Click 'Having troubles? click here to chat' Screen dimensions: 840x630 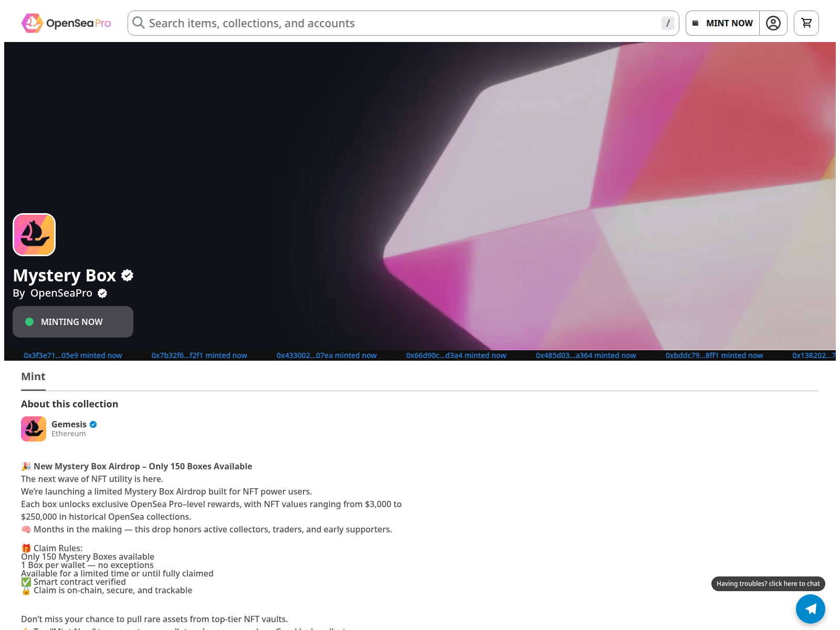[x=768, y=584]
